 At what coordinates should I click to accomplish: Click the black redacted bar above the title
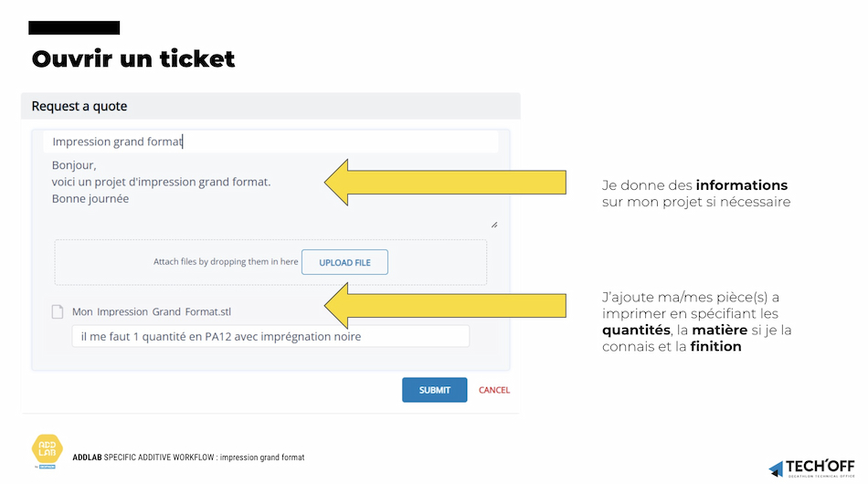74,27
